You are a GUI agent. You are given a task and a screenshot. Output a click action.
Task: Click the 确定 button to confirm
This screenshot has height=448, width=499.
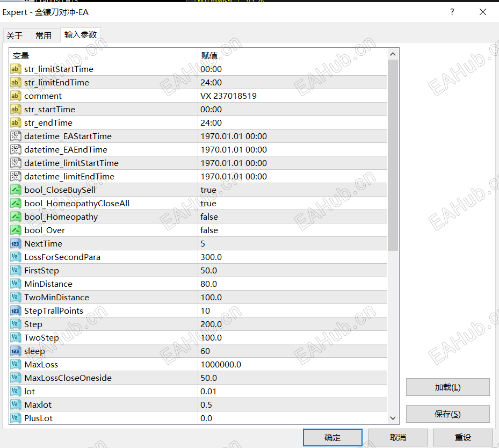tap(332, 437)
